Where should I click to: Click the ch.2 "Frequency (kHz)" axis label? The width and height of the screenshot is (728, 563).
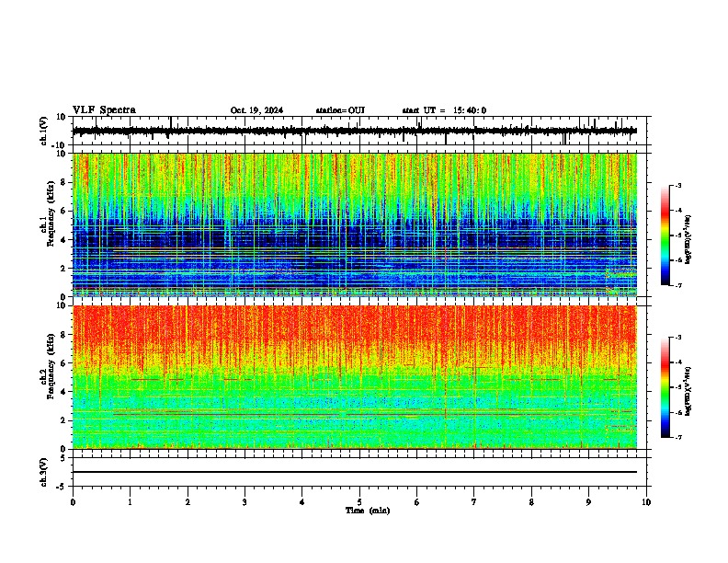(51, 366)
